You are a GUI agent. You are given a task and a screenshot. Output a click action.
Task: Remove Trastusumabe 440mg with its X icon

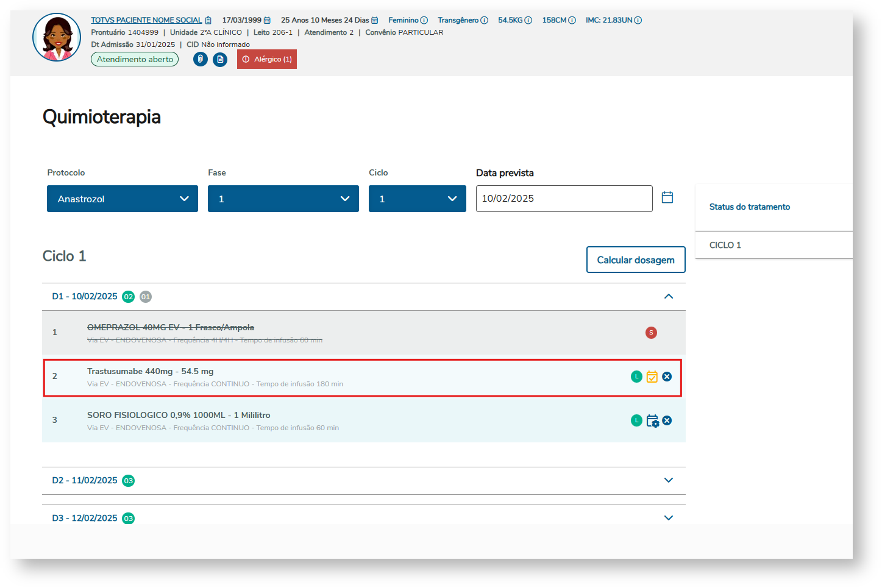click(667, 377)
